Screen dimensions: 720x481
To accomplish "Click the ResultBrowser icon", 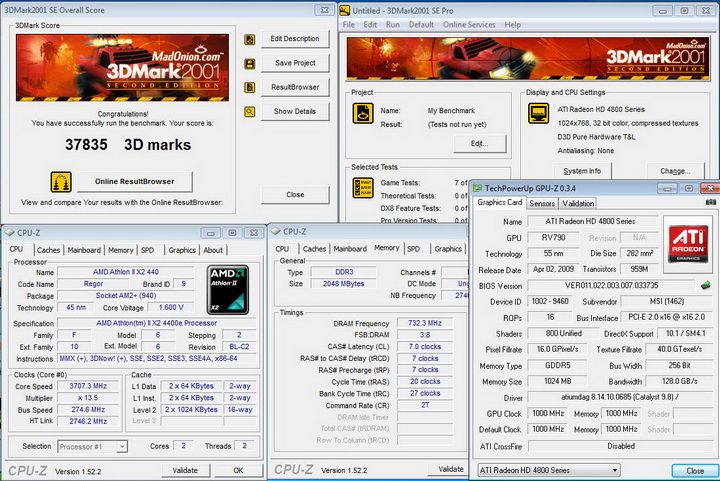I will click(x=249, y=87).
